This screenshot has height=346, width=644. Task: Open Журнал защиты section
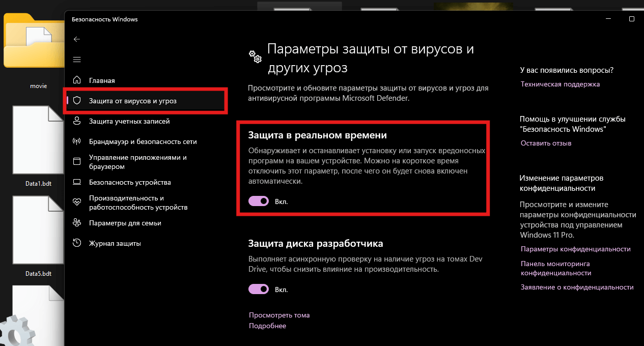tap(115, 243)
